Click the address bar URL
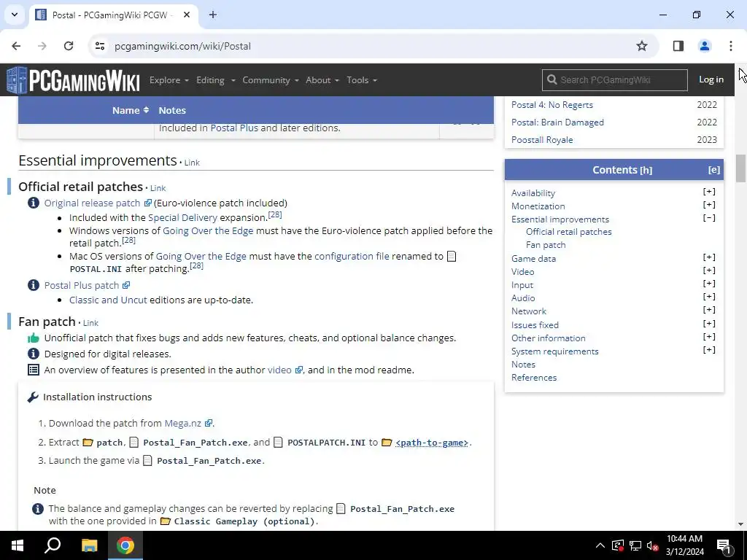 (182, 46)
